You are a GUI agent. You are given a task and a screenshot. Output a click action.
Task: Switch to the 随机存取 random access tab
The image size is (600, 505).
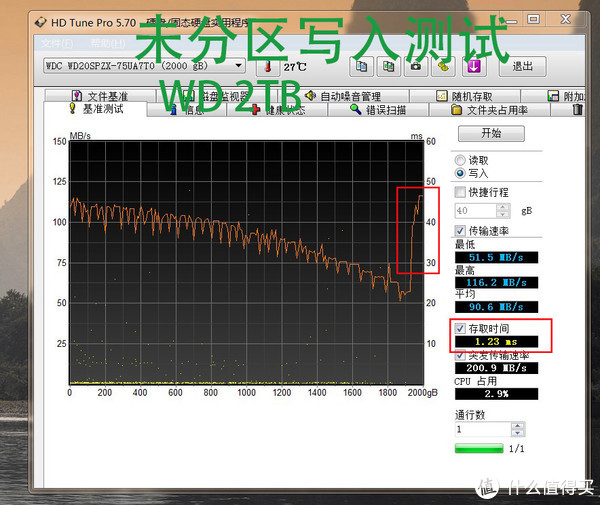click(465, 96)
